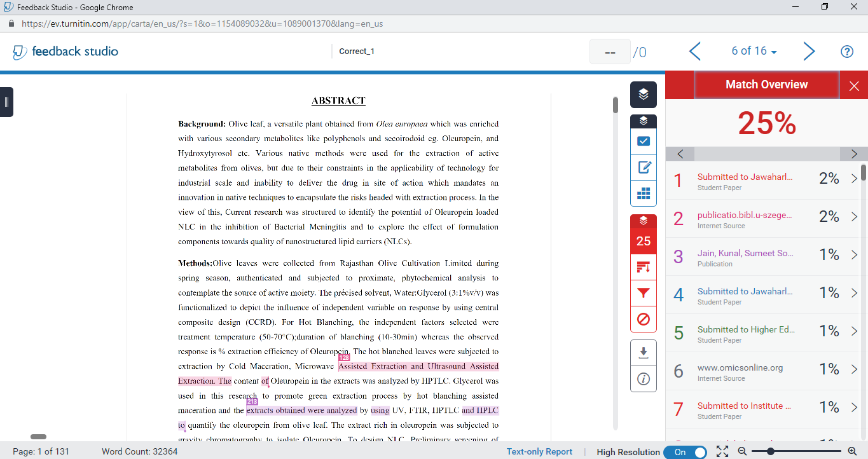Expand match 3 Jain, Kunal publication details
Image resolution: width=868 pixels, height=459 pixels.
(854, 256)
